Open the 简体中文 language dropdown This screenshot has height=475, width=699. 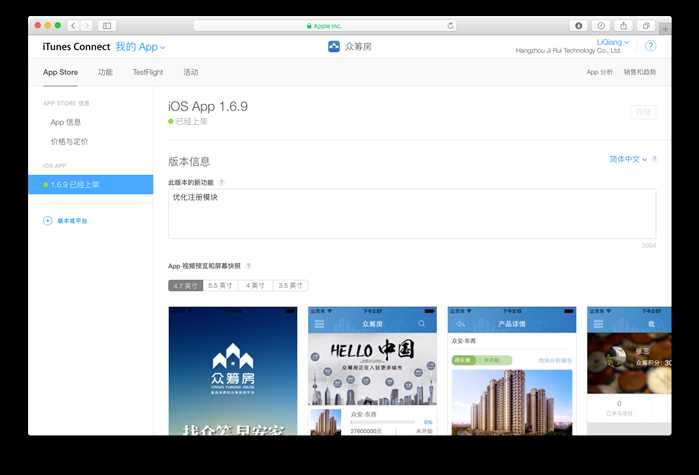click(x=628, y=159)
